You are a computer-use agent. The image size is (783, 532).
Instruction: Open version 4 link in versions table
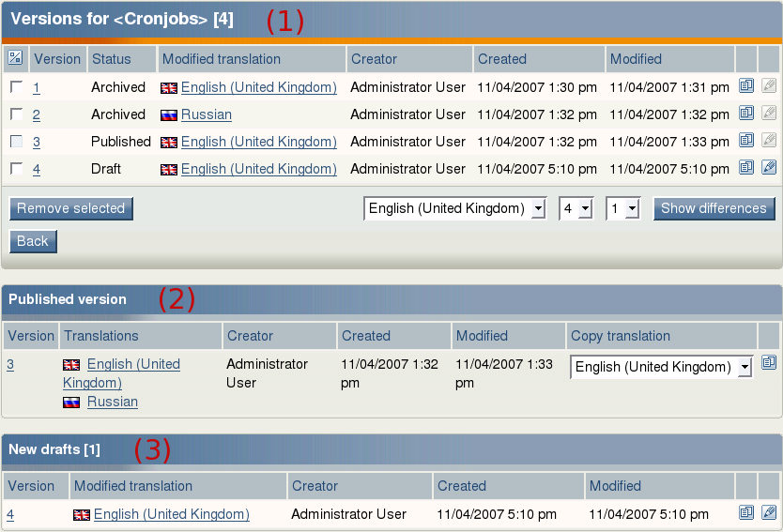click(37, 169)
